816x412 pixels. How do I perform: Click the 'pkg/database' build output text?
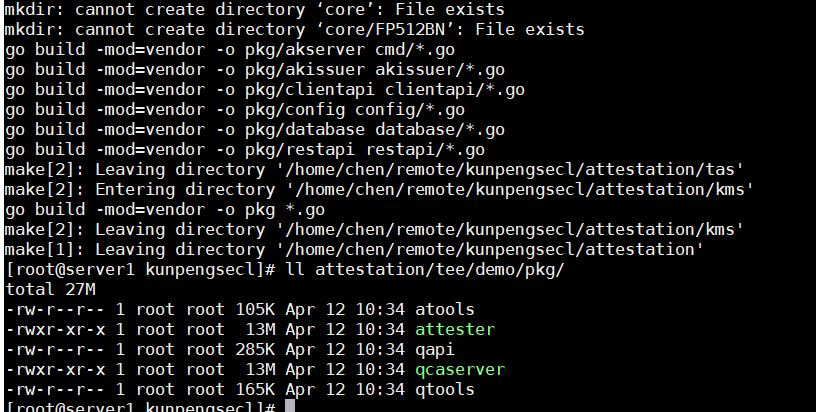pos(305,130)
